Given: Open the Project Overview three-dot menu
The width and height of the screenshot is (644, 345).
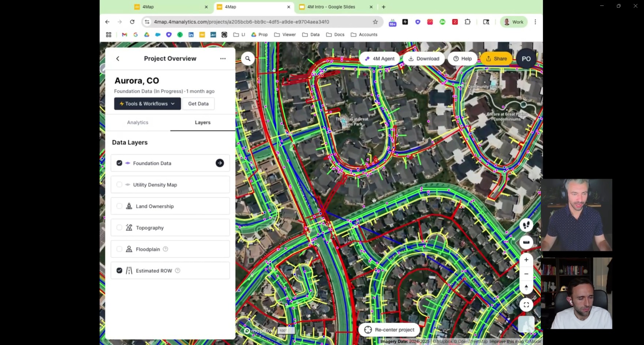Looking at the screenshot, I should click(223, 59).
